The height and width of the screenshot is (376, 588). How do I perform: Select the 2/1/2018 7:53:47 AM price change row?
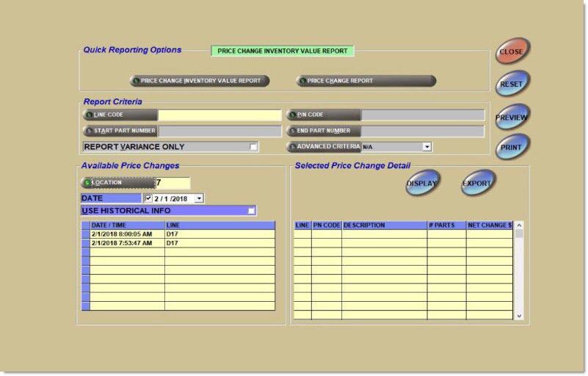pyautogui.click(x=122, y=243)
